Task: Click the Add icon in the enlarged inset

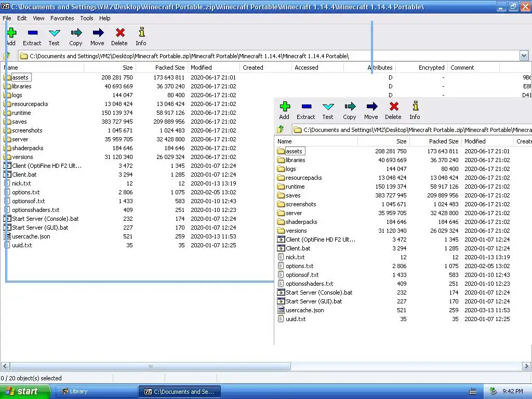Action: click(x=285, y=106)
